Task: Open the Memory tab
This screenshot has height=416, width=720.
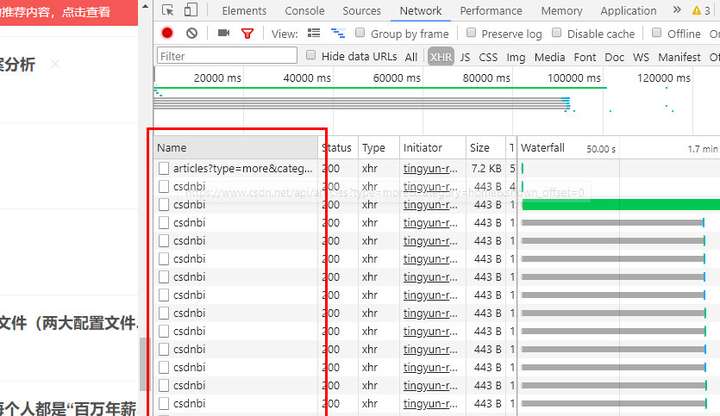Action: [561, 11]
